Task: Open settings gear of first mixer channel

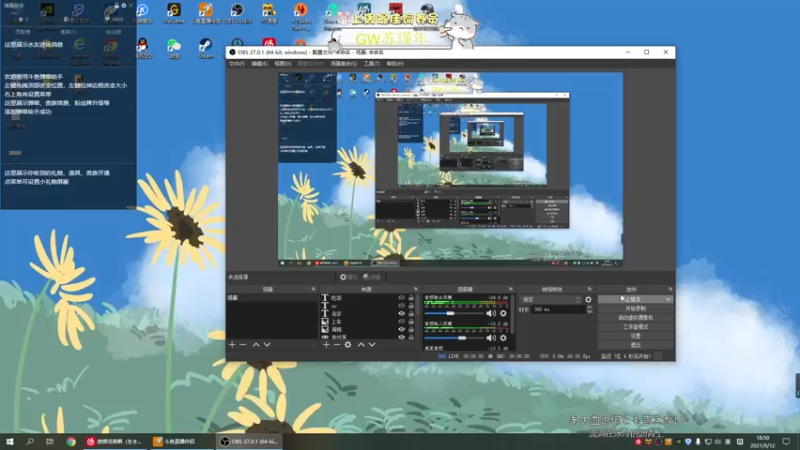Action: [503, 313]
